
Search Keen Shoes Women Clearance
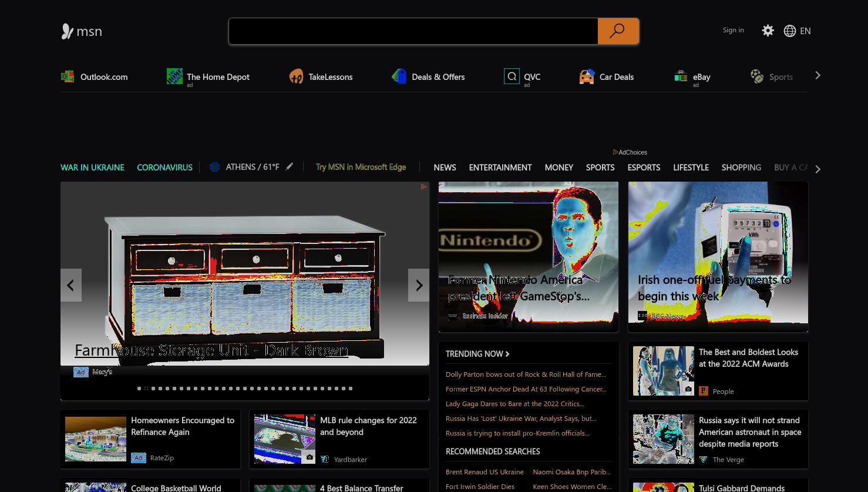click(572, 486)
